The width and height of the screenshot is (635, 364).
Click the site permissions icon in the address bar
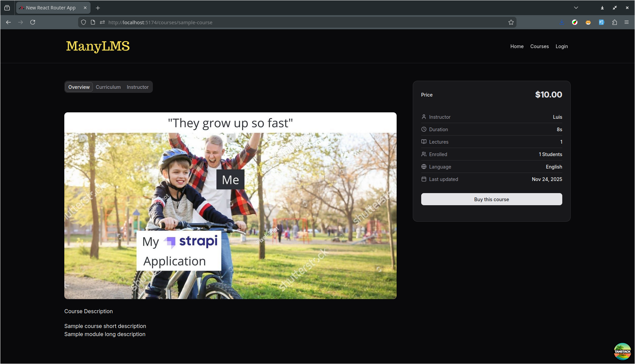click(102, 22)
